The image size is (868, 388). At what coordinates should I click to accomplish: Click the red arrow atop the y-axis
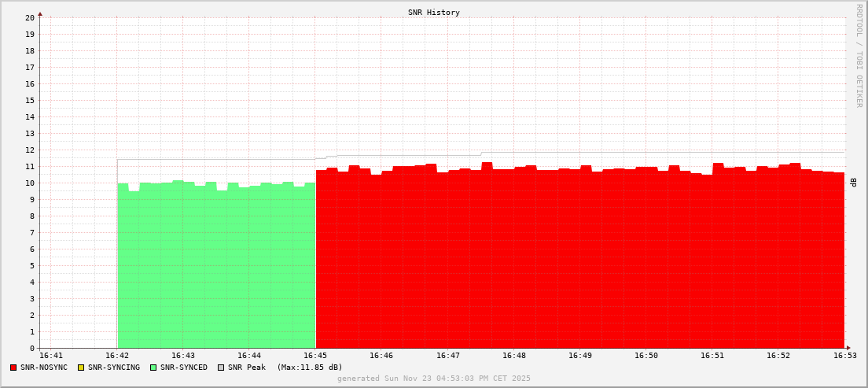[40, 13]
